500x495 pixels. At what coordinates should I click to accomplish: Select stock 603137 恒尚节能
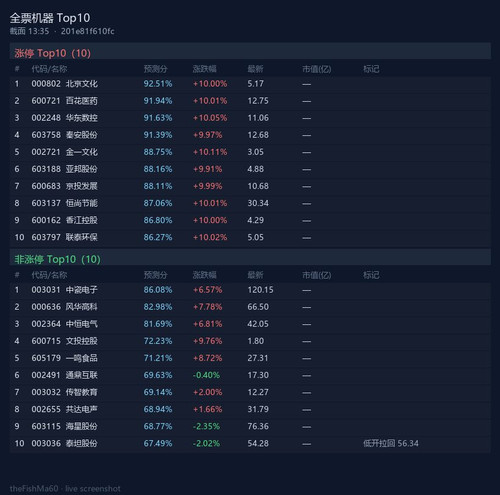(64, 203)
